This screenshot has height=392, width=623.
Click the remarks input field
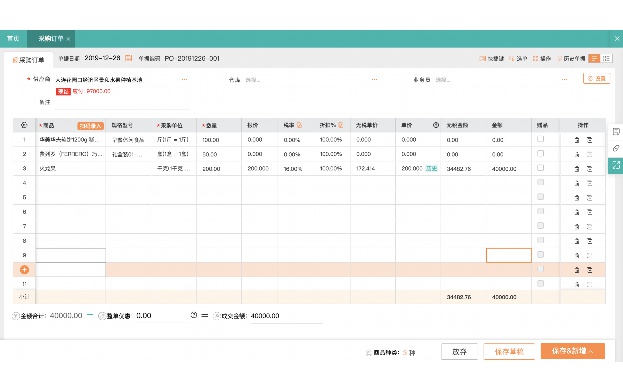(122, 102)
